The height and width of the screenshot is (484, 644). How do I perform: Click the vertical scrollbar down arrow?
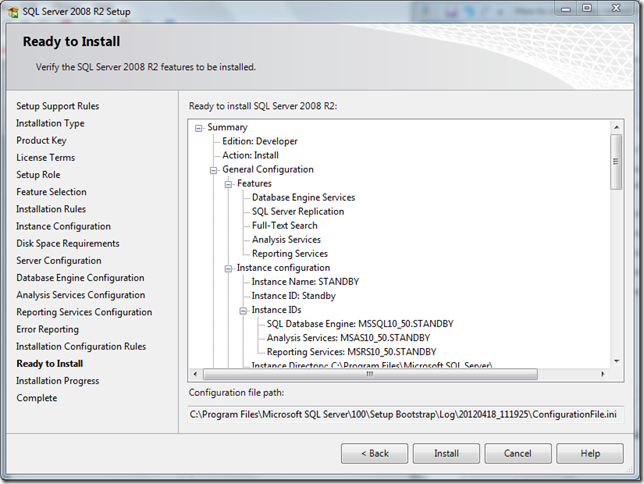(x=616, y=362)
